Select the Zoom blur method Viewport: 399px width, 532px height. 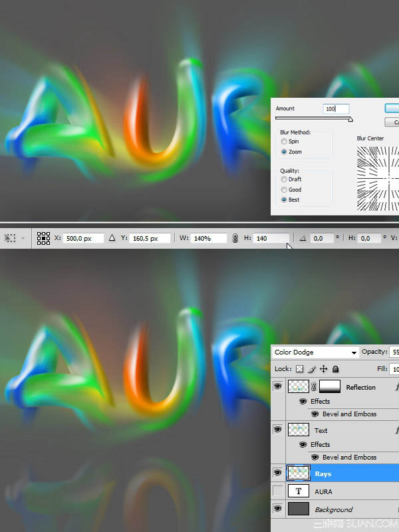[284, 152]
